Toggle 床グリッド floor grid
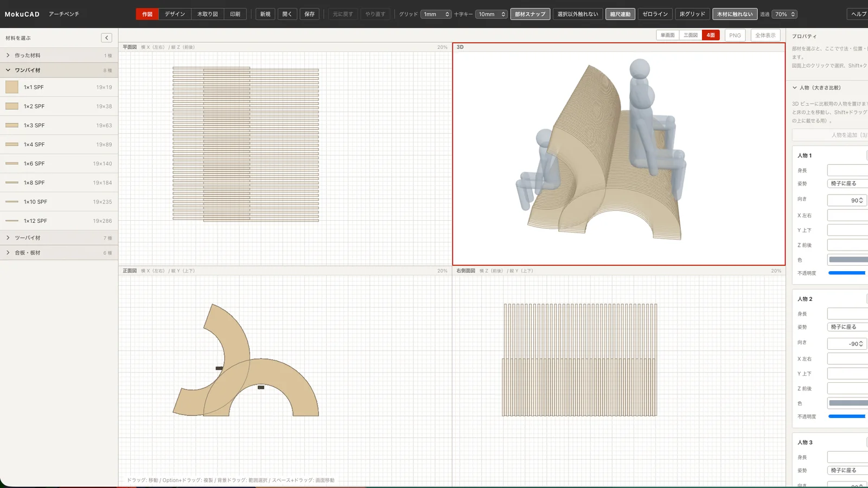The image size is (868, 488). point(692,14)
